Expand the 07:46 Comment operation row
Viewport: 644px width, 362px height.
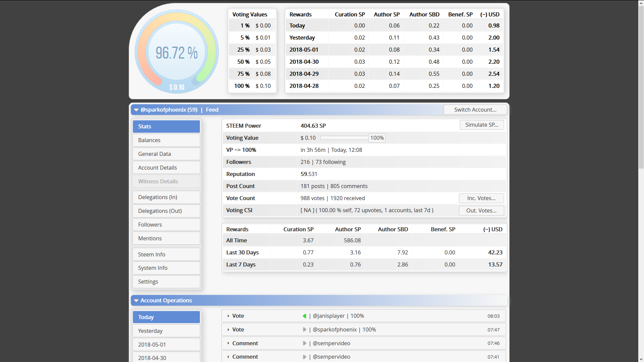228,343
